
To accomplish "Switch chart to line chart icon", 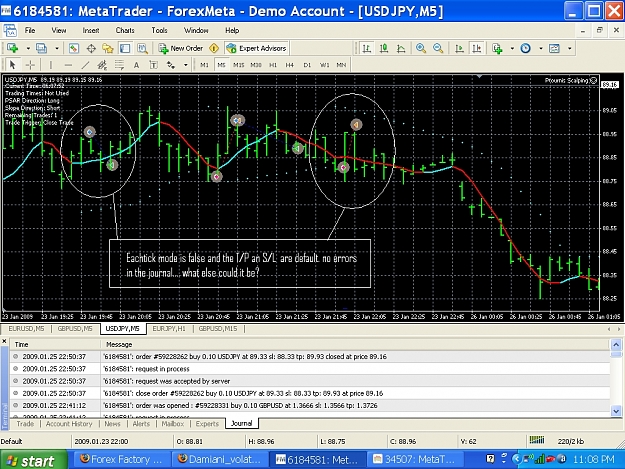I will [x=401, y=48].
